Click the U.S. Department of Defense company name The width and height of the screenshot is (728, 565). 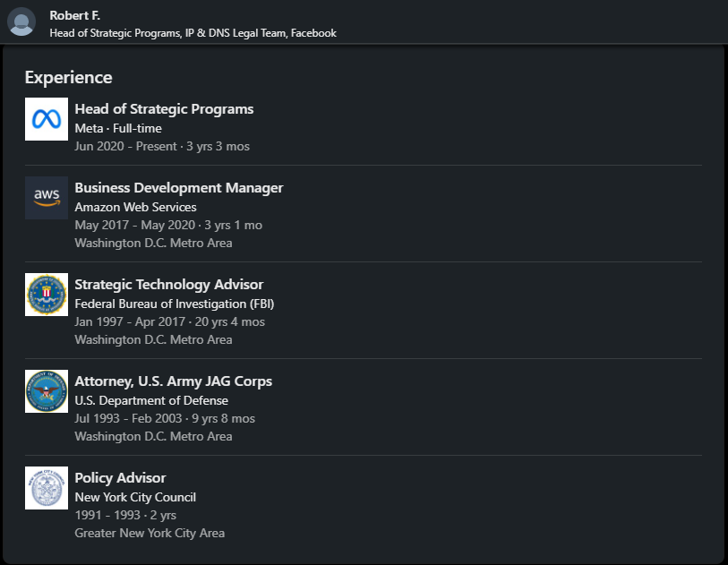click(x=151, y=400)
